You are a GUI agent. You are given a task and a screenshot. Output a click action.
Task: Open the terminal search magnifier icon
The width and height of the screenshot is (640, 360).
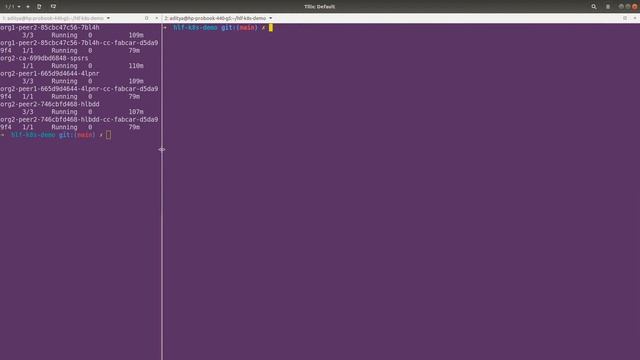pyautogui.click(x=593, y=7)
